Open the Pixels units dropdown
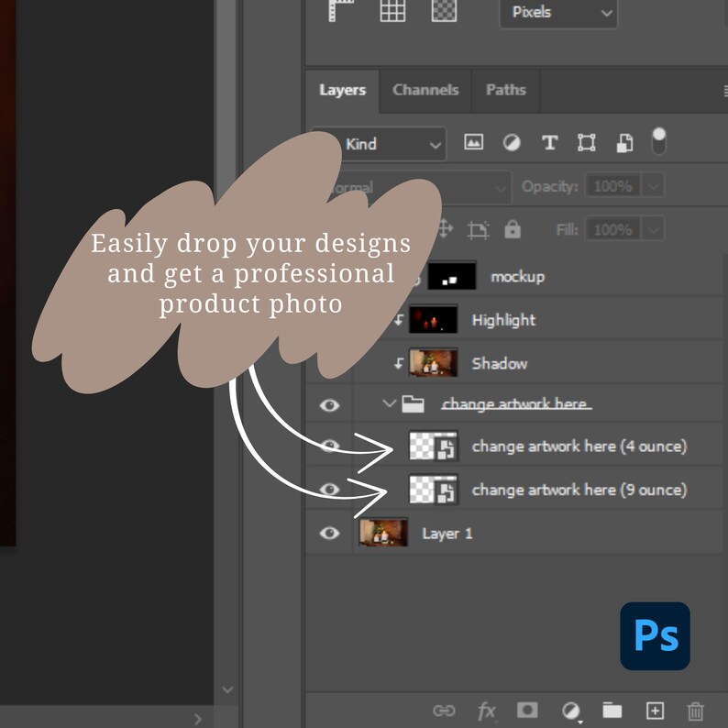728x728 pixels. point(558,13)
